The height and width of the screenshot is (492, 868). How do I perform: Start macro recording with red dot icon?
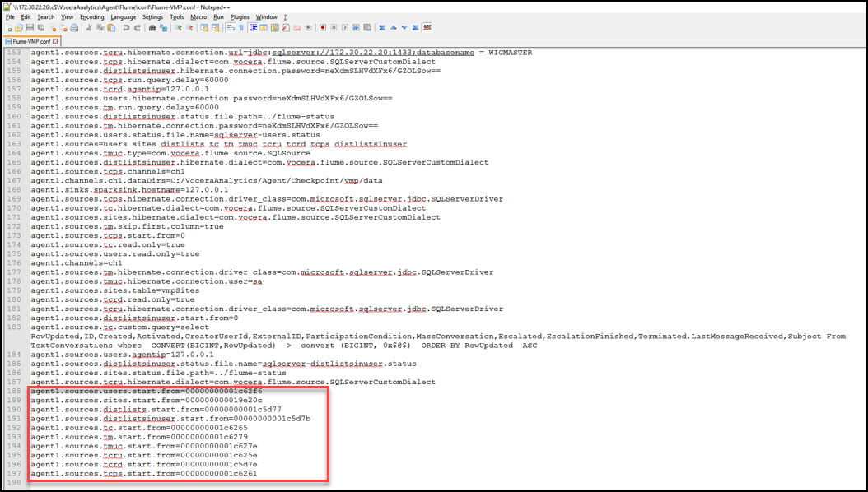tap(323, 28)
